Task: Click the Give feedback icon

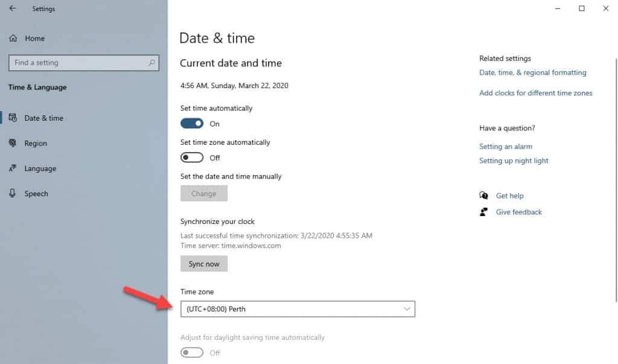Action: (x=483, y=212)
